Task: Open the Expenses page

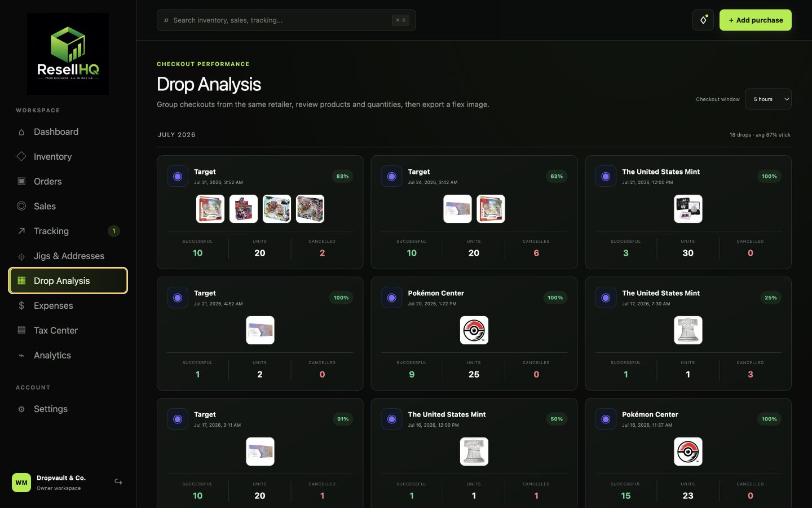Action: pos(68,305)
